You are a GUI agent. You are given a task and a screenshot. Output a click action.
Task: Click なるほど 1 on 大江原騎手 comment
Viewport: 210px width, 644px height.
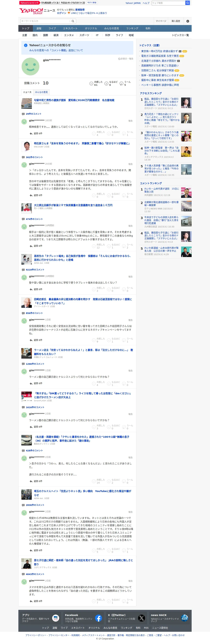pos(114,246)
